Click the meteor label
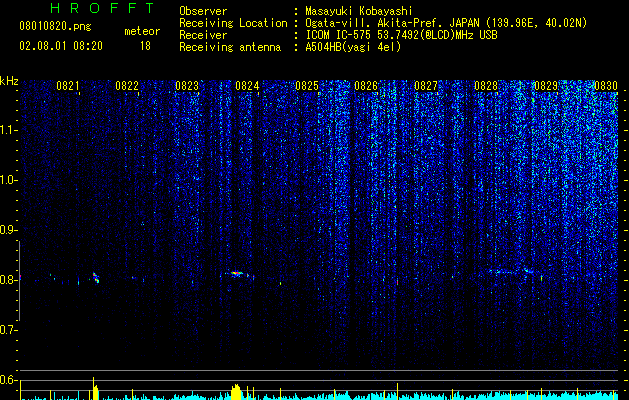Viewport: 629px width, 400px height. [x=142, y=31]
